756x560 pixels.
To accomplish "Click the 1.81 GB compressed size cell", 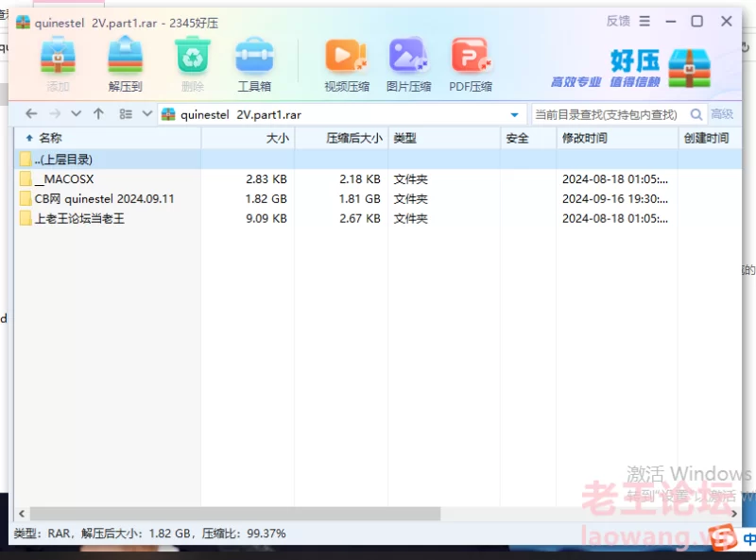I will click(359, 198).
